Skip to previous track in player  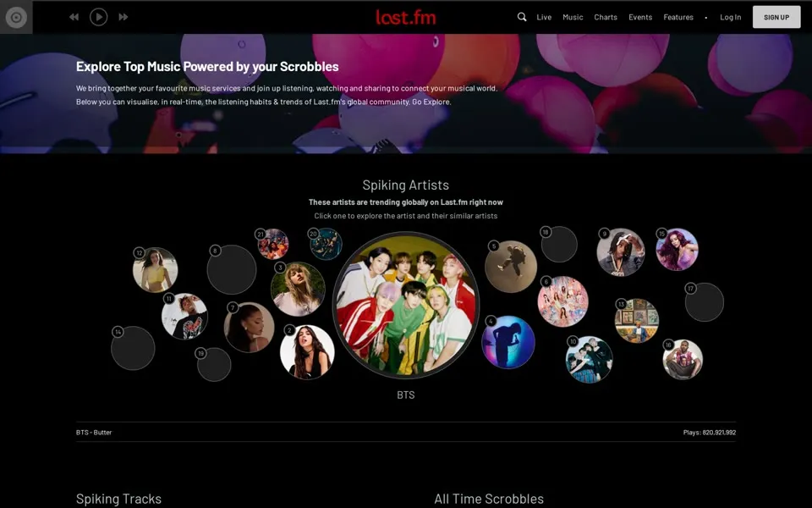click(x=74, y=17)
